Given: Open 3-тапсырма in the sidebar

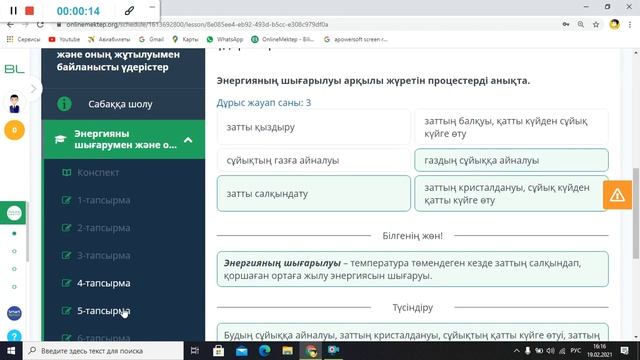Looking at the screenshot, I should (104, 256).
